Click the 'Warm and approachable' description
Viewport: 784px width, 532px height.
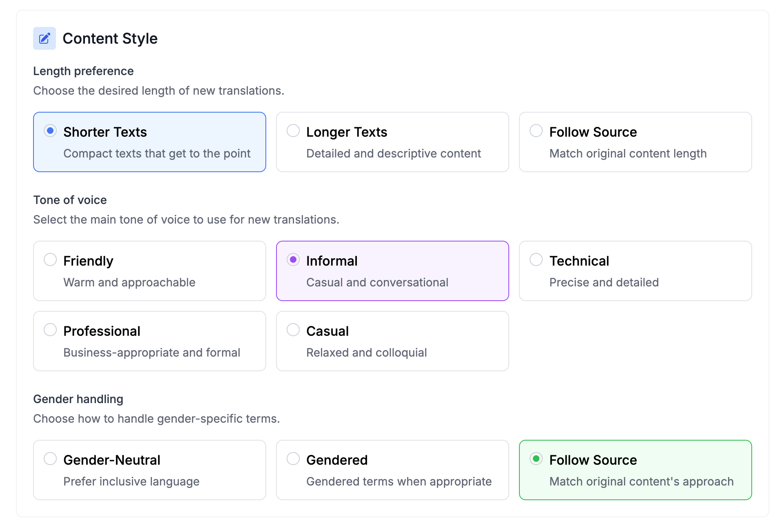pos(129,282)
